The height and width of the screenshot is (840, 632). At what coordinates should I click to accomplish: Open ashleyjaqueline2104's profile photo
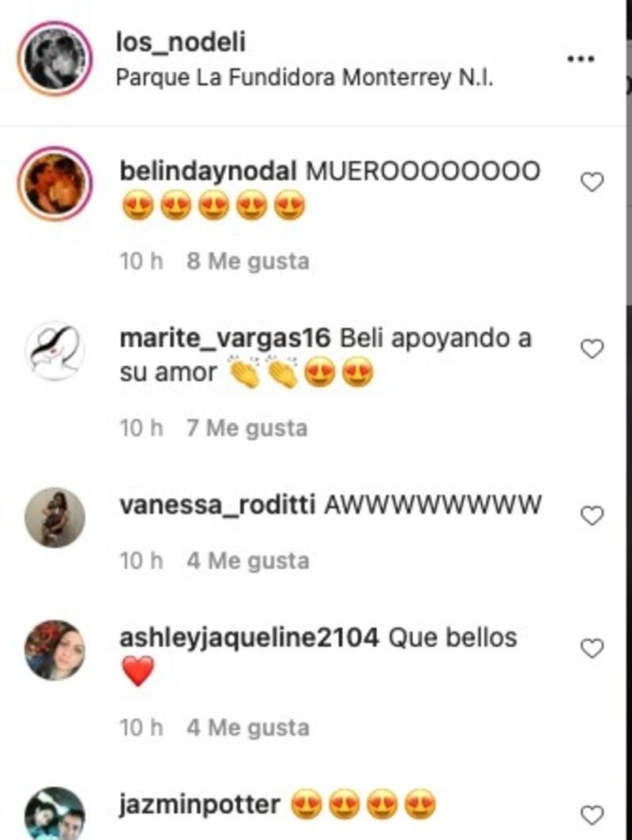(55, 650)
